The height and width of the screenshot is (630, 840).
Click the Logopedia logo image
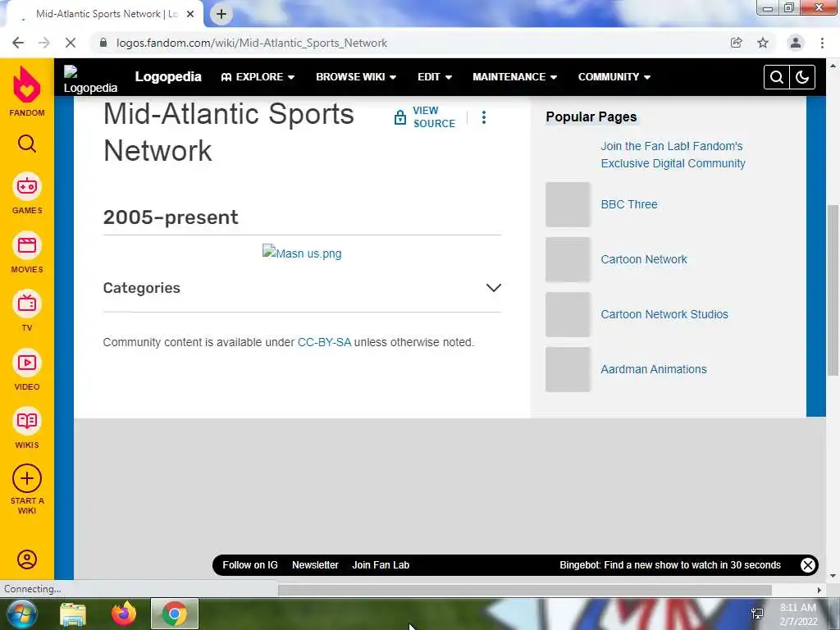(x=90, y=80)
